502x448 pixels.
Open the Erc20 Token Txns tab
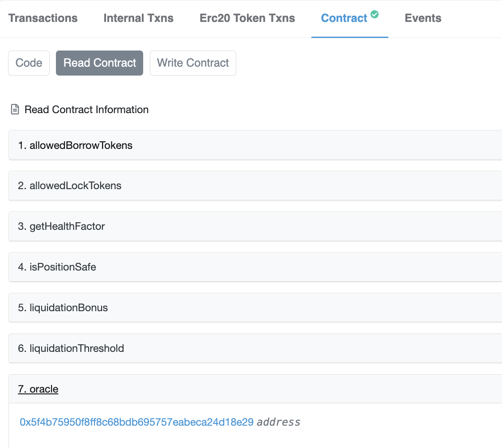click(x=247, y=18)
